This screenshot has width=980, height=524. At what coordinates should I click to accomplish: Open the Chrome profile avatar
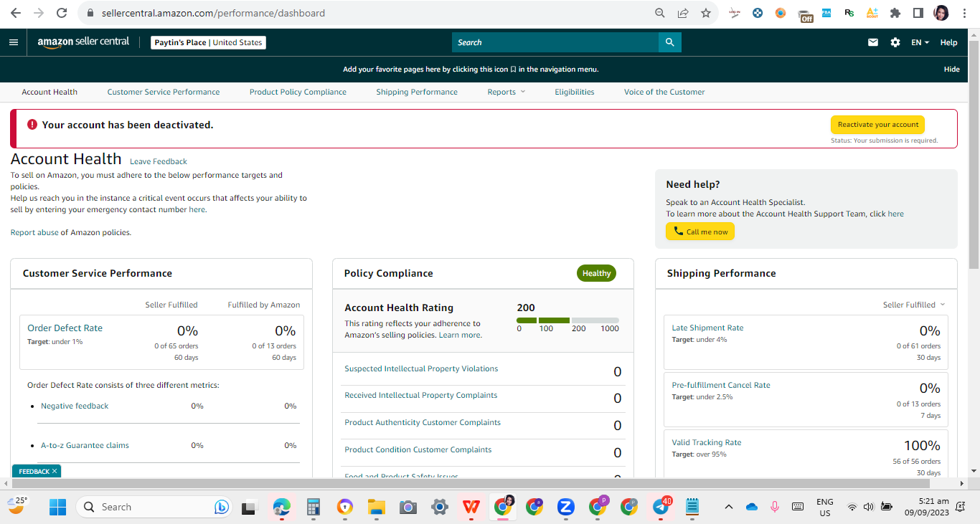[x=941, y=13]
